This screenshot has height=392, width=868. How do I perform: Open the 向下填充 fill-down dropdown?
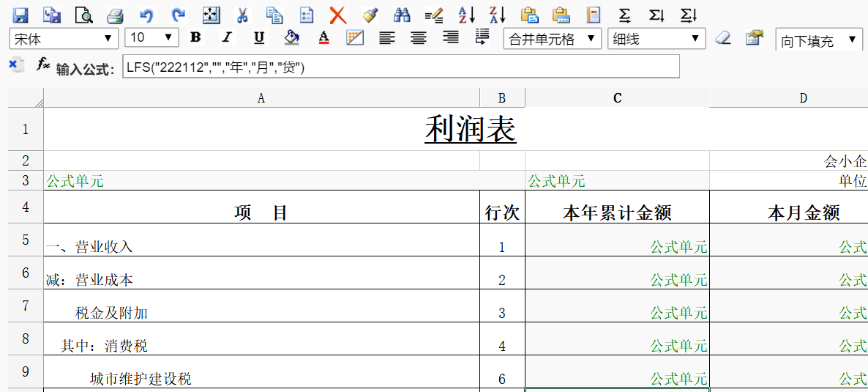click(x=819, y=40)
